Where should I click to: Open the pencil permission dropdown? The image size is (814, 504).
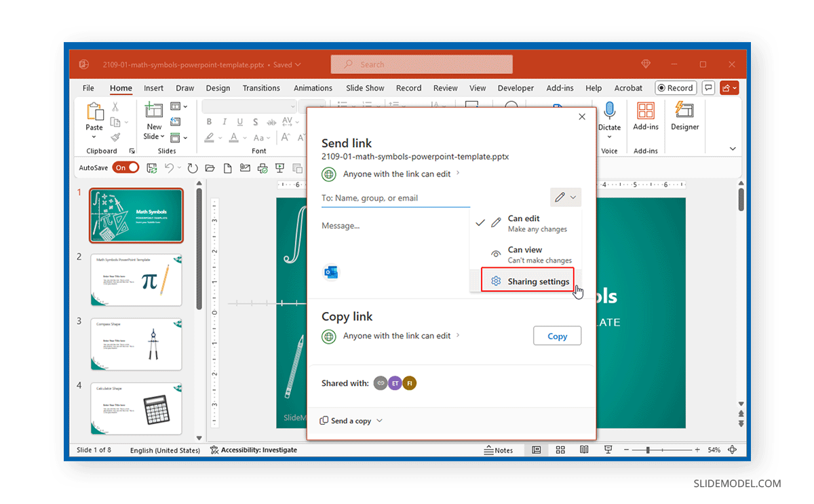(x=566, y=197)
